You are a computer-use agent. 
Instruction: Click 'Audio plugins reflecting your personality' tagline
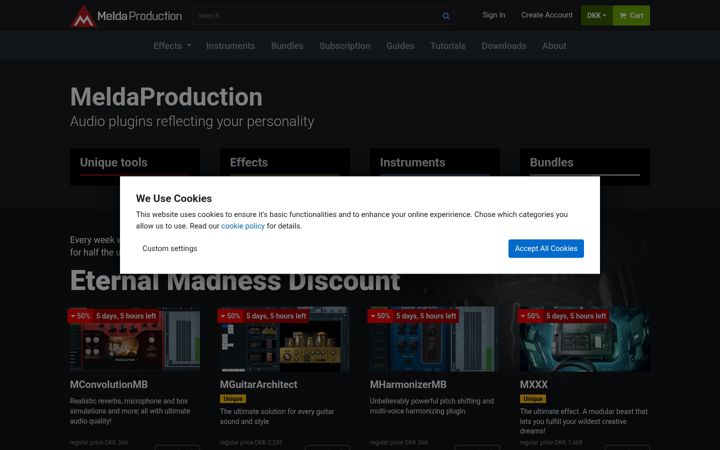point(192,121)
